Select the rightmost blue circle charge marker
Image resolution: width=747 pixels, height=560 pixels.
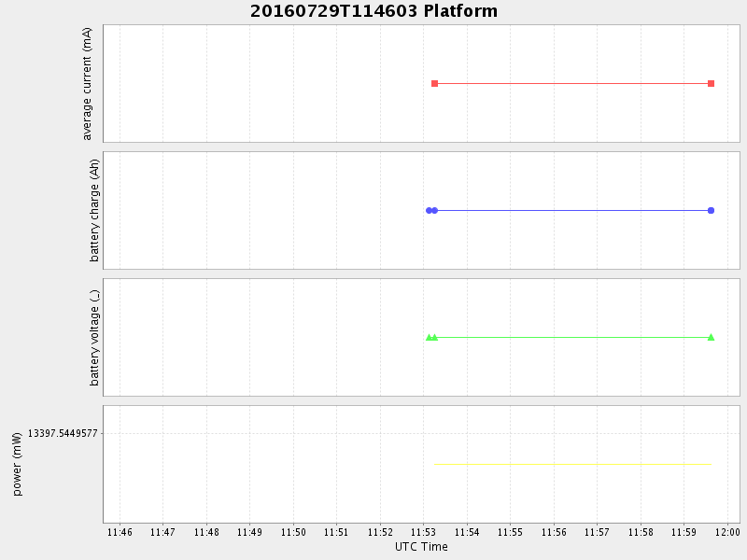[711, 210]
